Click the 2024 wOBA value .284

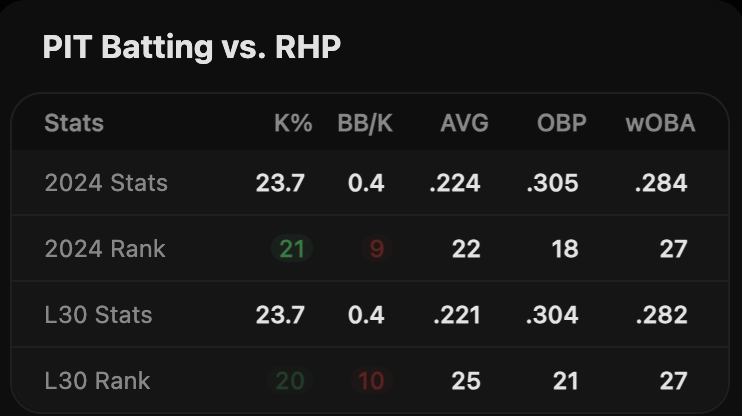661,183
